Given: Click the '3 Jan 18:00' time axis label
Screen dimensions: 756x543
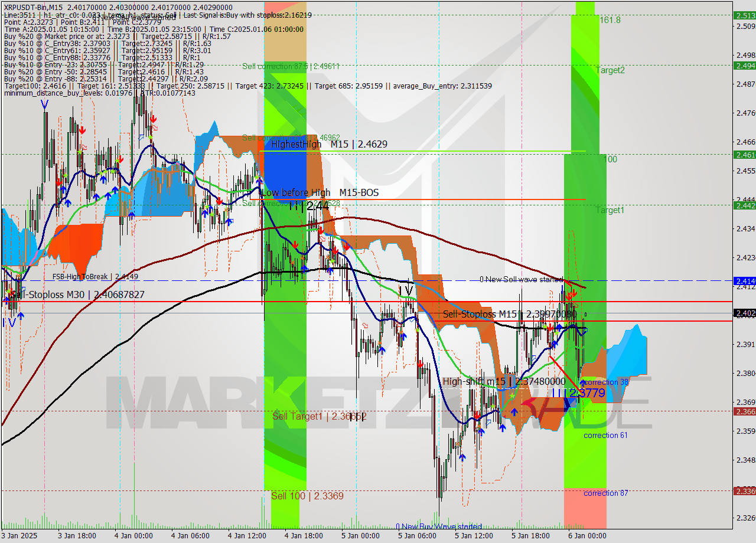Looking at the screenshot, I should [x=77, y=536].
